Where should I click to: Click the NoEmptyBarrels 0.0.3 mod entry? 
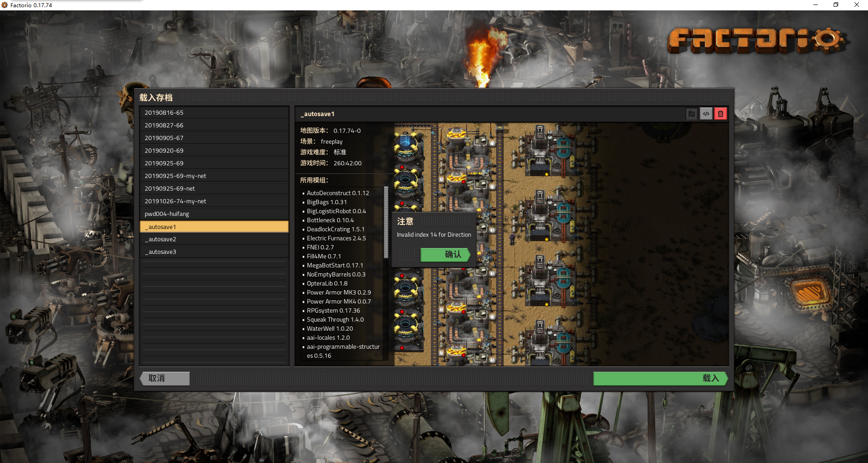click(x=336, y=274)
